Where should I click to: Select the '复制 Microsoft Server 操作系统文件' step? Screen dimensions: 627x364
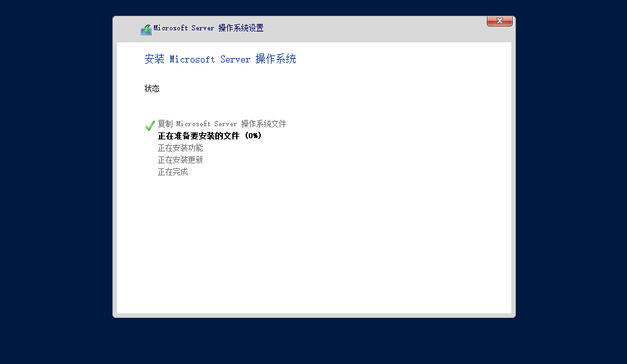point(222,124)
